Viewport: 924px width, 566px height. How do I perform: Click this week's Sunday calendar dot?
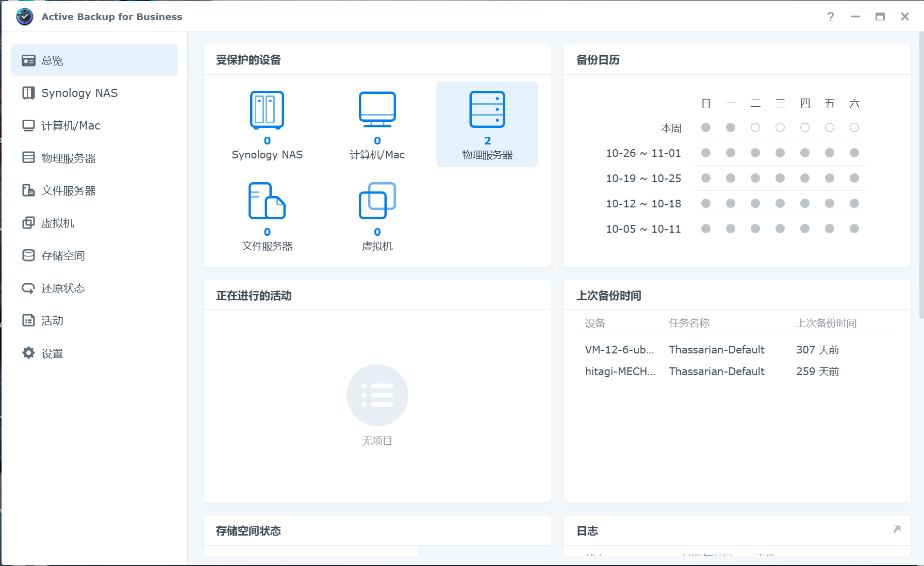tap(706, 127)
